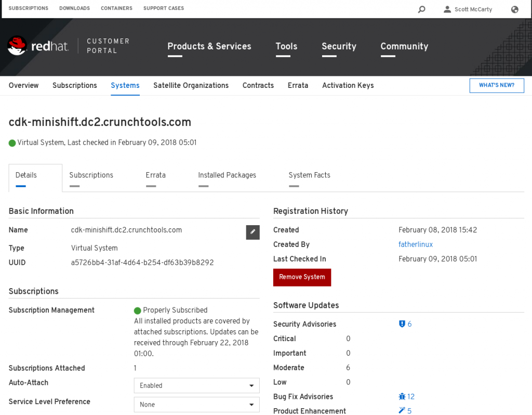Open the Scott McCarty user account menu
This screenshot has height=415, width=532.
pos(468,9)
